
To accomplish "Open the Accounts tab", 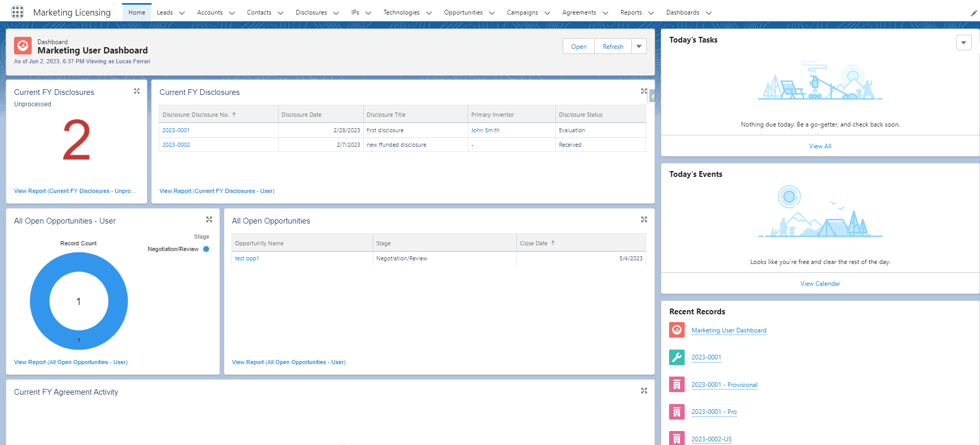I will click(210, 12).
